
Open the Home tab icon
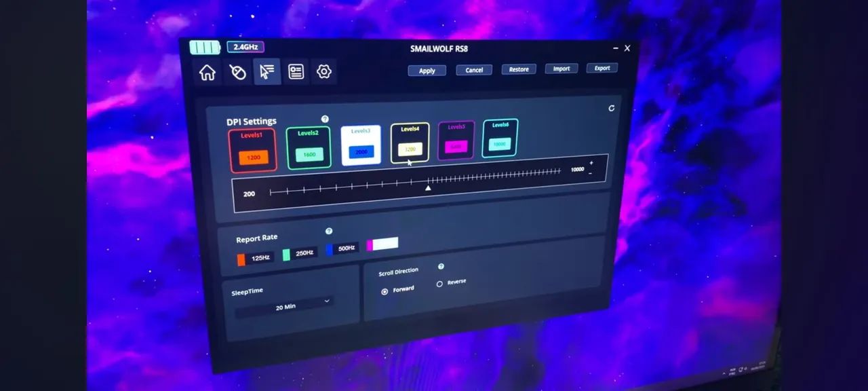(207, 73)
